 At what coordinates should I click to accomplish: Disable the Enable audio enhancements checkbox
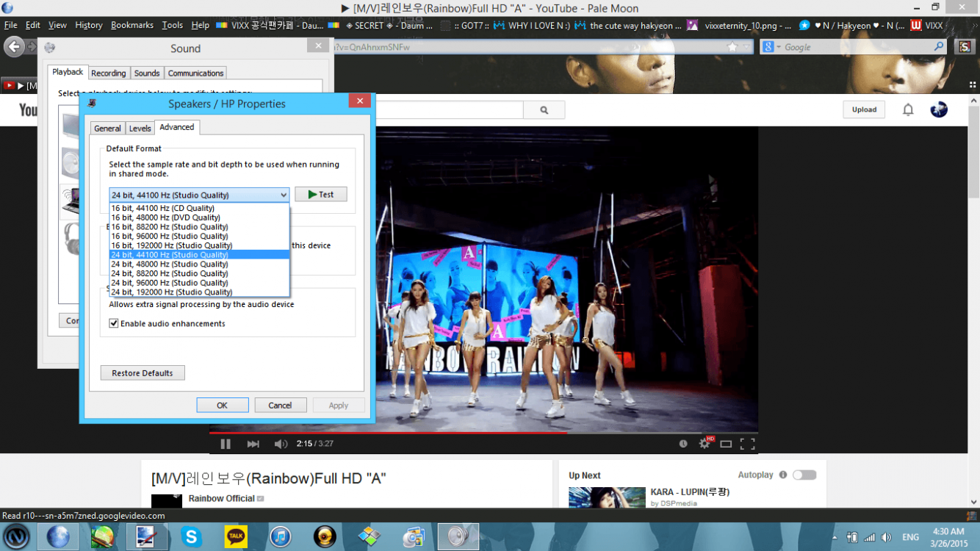pos(113,323)
